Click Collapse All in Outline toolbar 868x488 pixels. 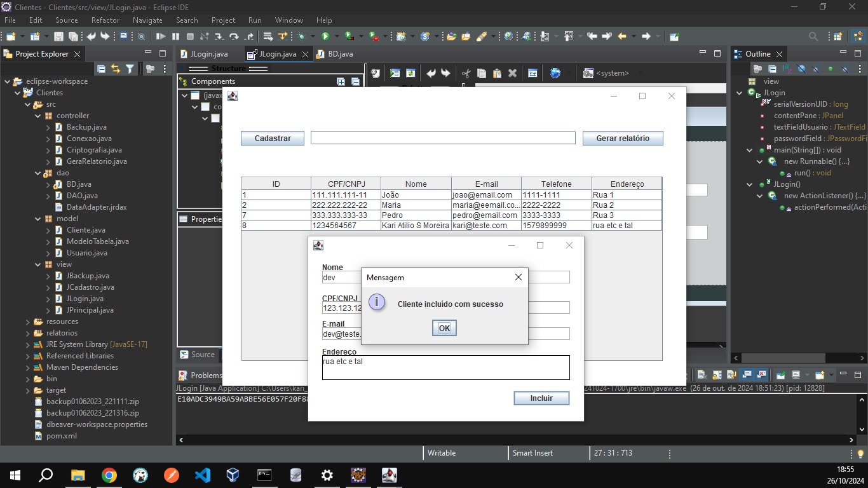coord(772,69)
